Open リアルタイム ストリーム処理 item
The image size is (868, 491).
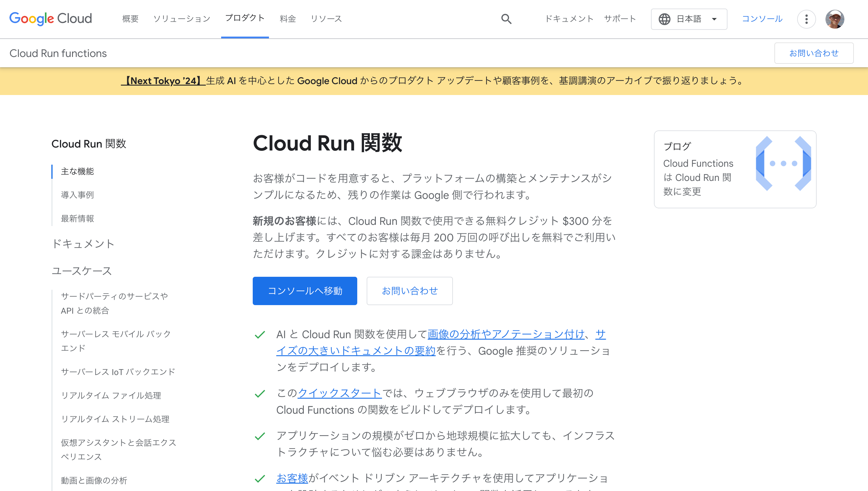pyautogui.click(x=115, y=419)
